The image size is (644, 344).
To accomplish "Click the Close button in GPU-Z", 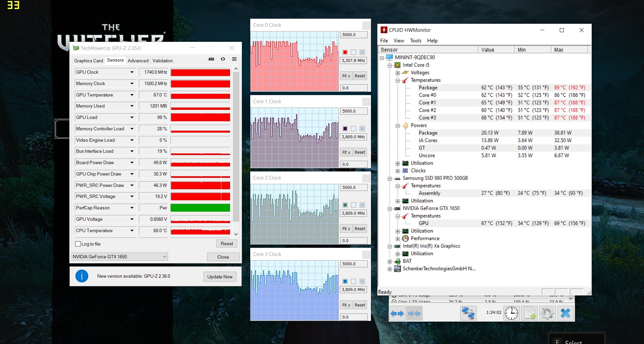I will click(223, 257).
